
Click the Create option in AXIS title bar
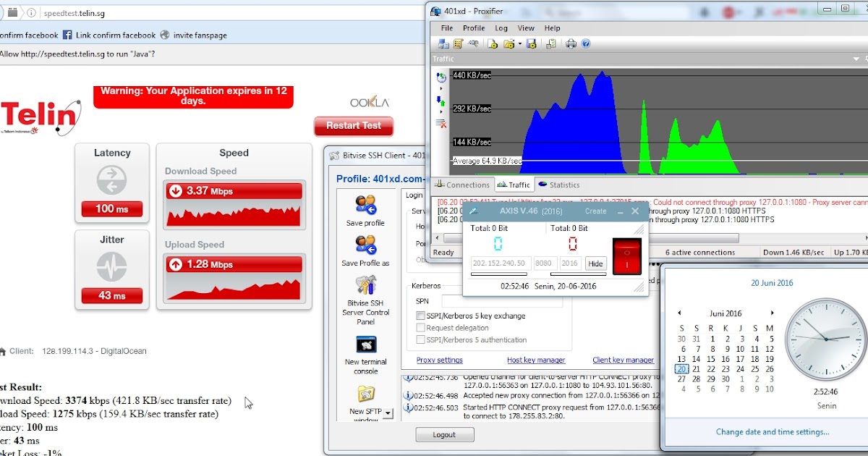pos(596,211)
